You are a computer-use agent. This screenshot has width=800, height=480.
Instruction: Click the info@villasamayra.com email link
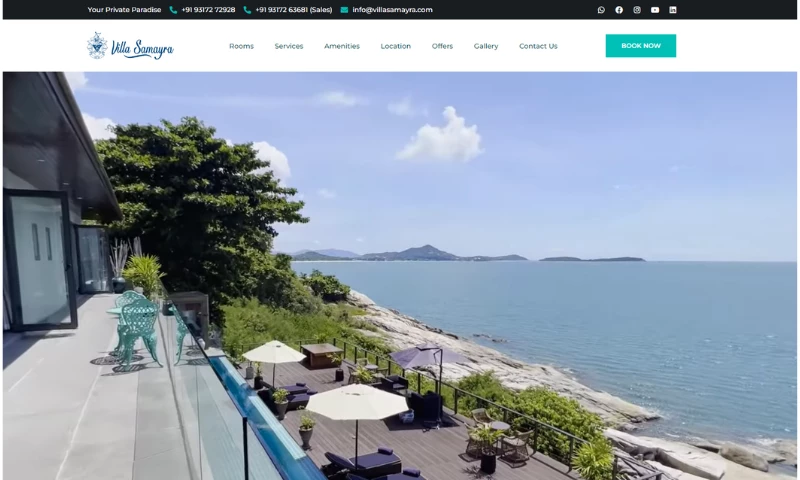tap(392, 10)
